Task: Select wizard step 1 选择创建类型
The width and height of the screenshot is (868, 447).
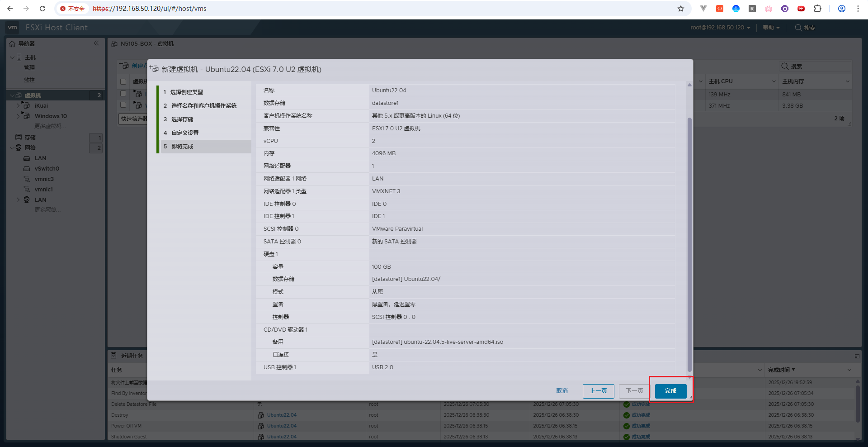Action: pyautogui.click(x=186, y=92)
